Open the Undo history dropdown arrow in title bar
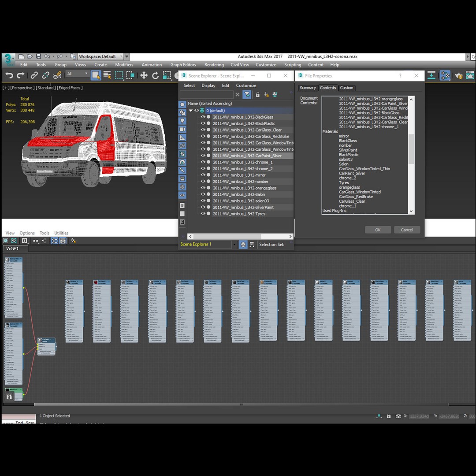Screen dimensions: 476x476 click(x=53, y=56)
